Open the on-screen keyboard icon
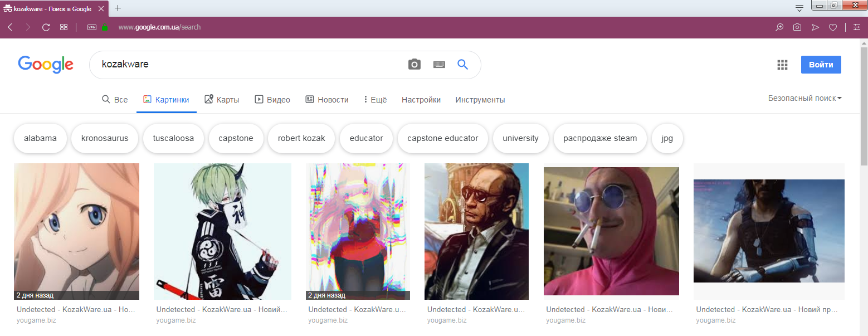 (439, 65)
